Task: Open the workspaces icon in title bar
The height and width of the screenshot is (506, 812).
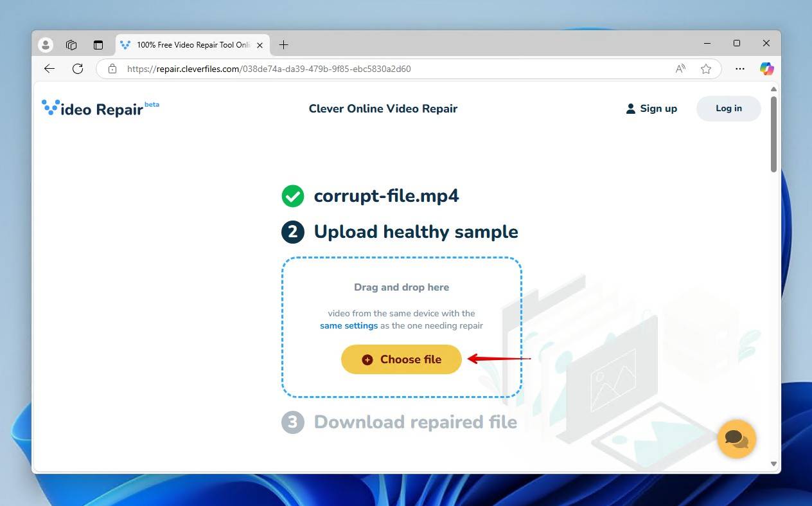Action: click(x=71, y=44)
